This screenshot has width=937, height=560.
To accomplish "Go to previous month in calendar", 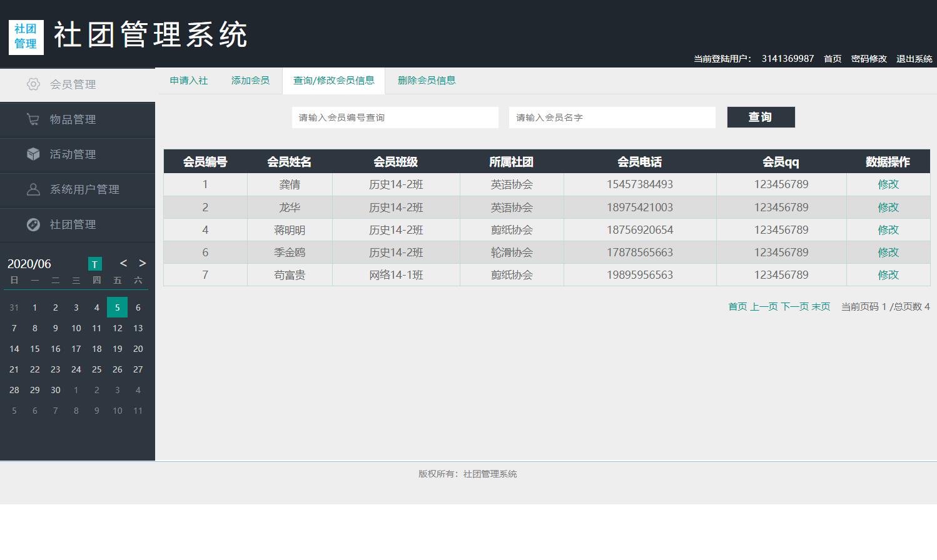I will point(123,263).
